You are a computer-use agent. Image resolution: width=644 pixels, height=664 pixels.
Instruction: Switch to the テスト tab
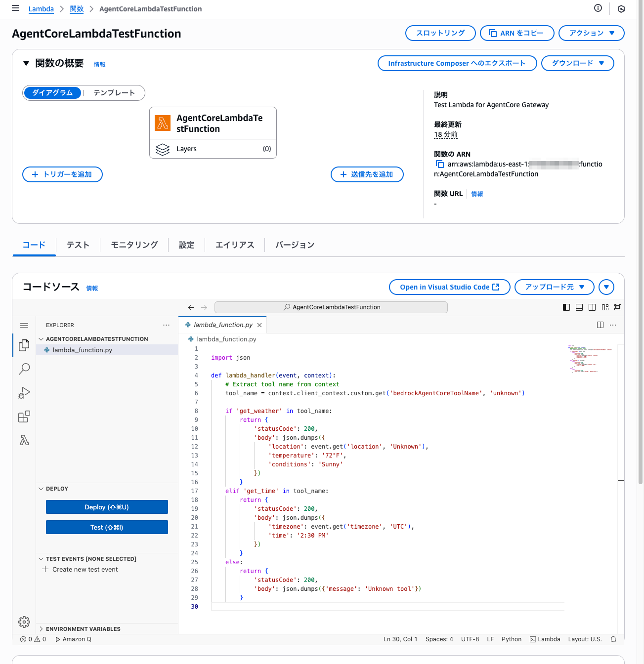tap(78, 245)
